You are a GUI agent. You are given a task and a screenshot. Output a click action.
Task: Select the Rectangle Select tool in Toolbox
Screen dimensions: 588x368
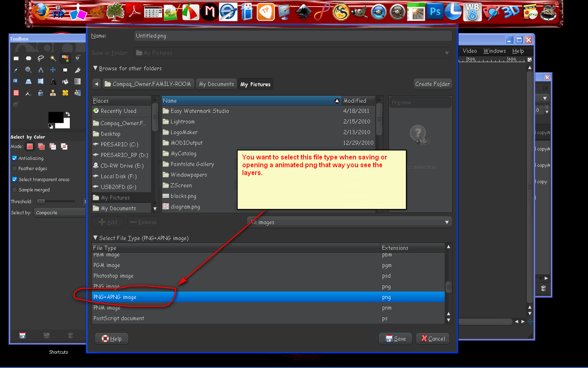tap(16, 58)
